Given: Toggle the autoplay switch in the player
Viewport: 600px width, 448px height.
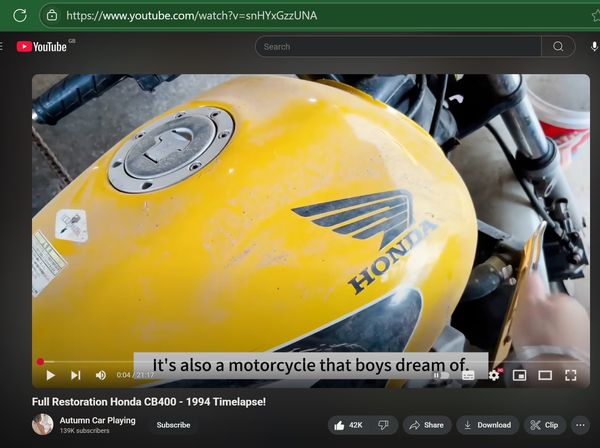Looking at the screenshot, I should (x=440, y=375).
